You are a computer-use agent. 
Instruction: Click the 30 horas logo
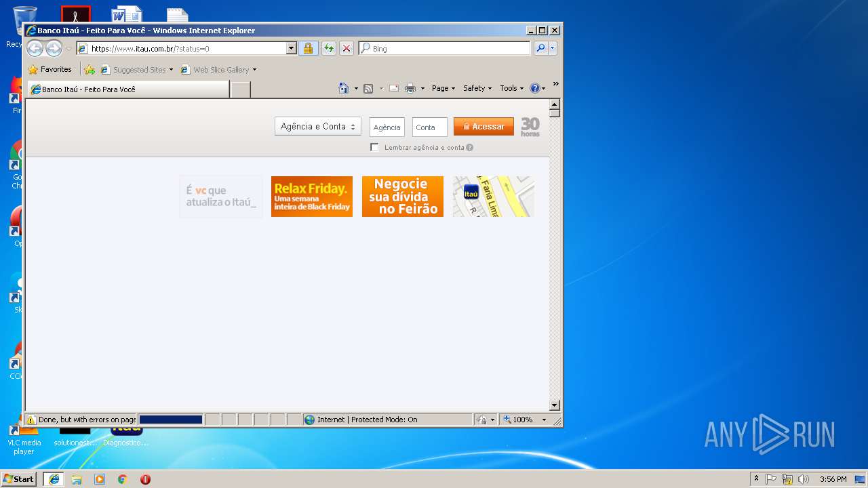click(x=530, y=127)
